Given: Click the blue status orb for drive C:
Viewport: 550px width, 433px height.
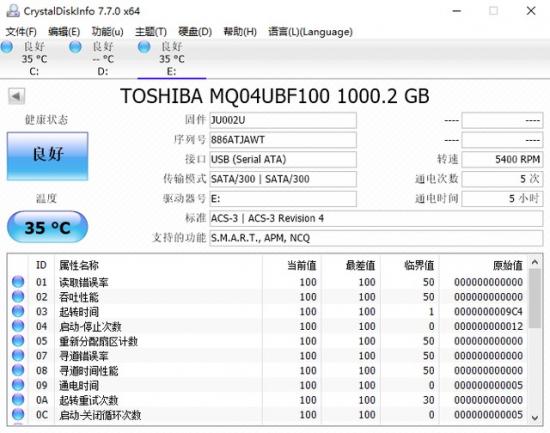Looking at the screenshot, I should pos(7,47).
